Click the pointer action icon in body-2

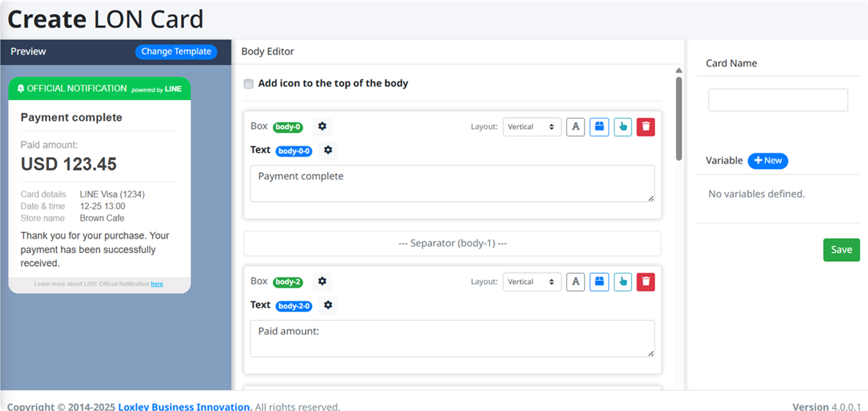[623, 282]
